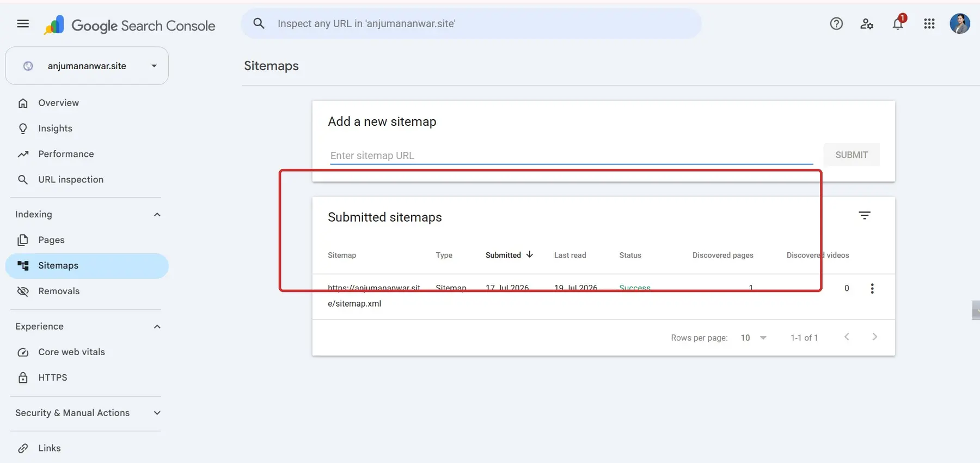This screenshot has height=463, width=980.
Task: Go to Overview page
Action: (87, 103)
